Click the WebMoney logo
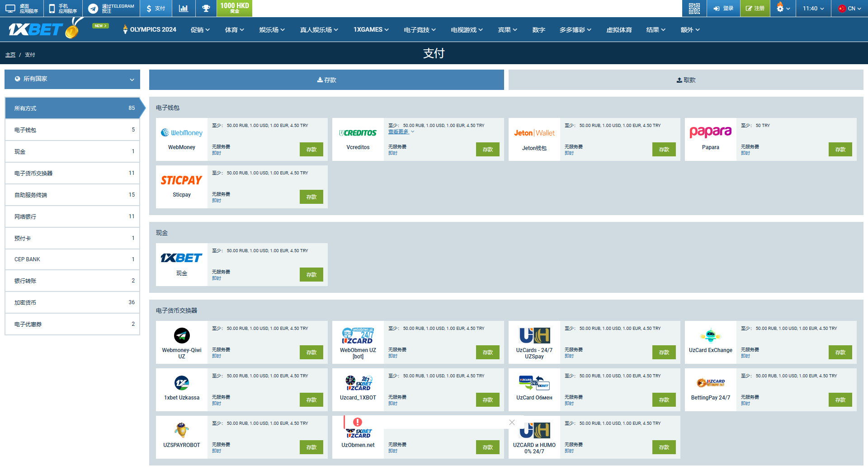Image resolution: width=868 pixels, height=470 pixels. pyautogui.click(x=182, y=132)
